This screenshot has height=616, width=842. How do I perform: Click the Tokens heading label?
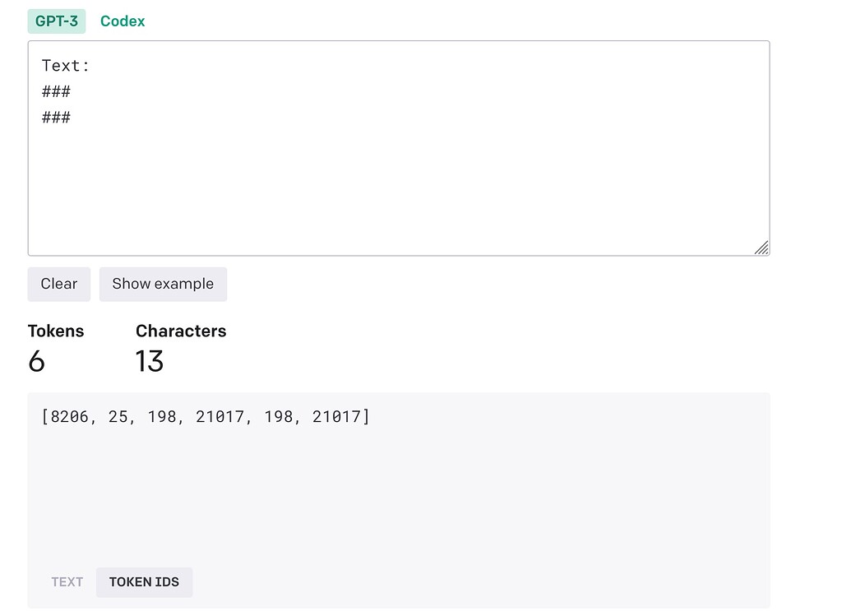pos(56,331)
